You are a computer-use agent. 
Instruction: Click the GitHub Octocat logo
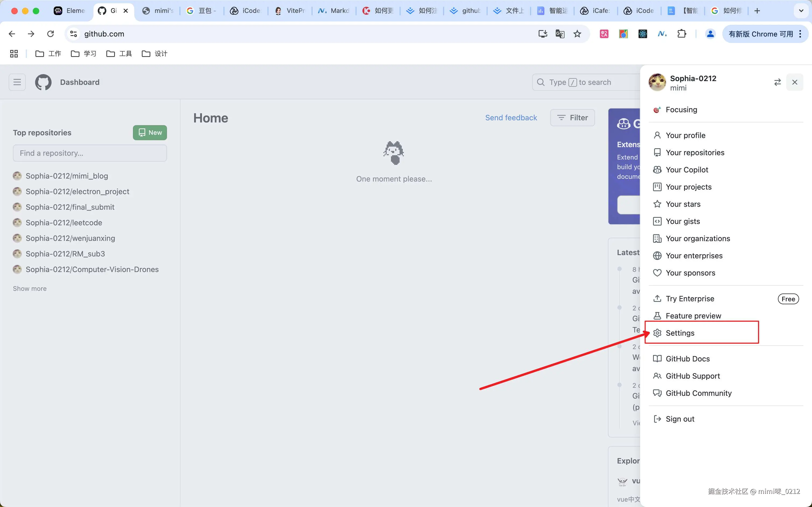(x=43, y=82)
